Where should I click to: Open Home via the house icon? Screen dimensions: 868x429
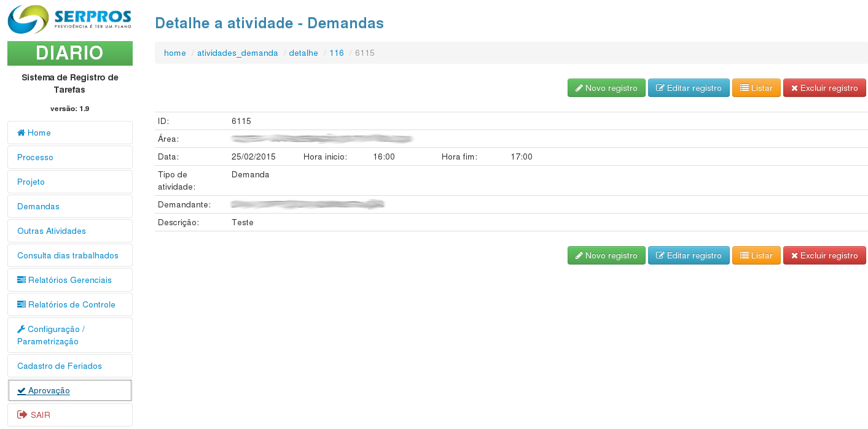[x=21, y=133]
